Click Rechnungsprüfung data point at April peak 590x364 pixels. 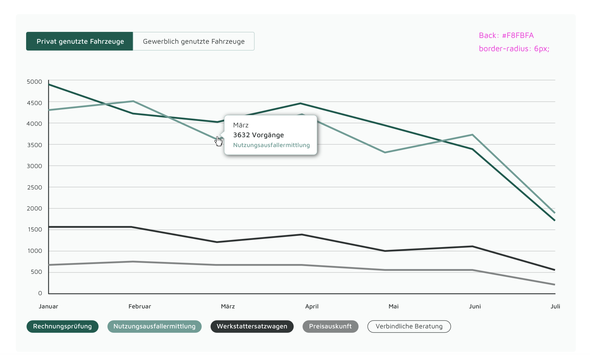(x=300, y=103)
